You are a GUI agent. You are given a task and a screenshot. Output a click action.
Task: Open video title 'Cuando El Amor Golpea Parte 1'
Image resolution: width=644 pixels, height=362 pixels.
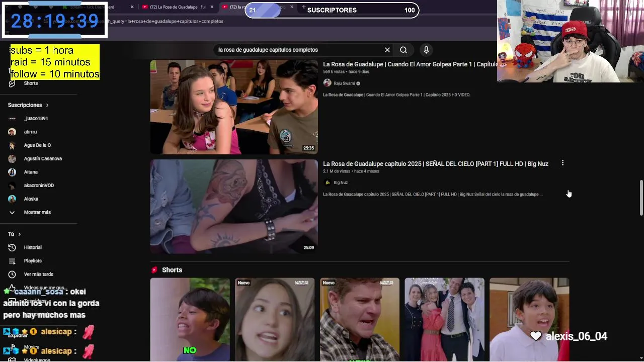(410, 64)
